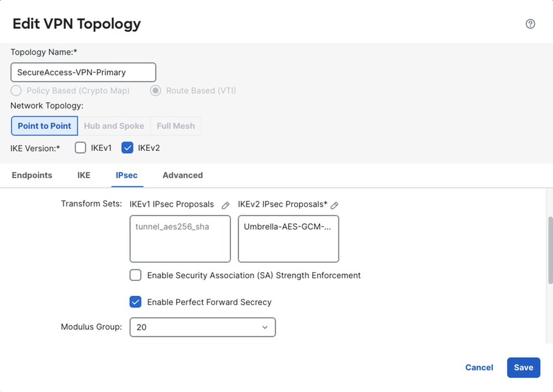Viewport: 553px width, 392px height.
Task: Cancel editing the VPN topology
Action: 479,367
